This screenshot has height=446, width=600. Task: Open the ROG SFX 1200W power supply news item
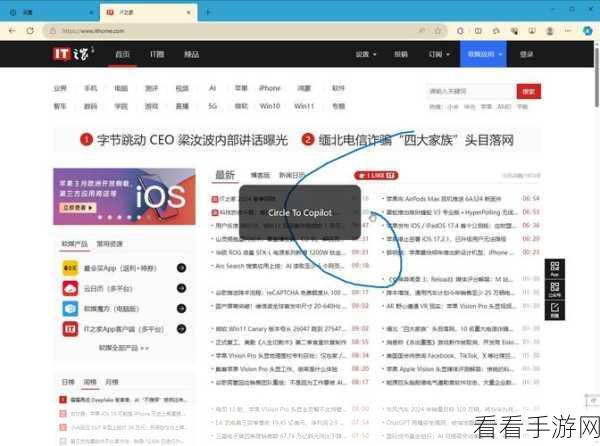[279, 252]
